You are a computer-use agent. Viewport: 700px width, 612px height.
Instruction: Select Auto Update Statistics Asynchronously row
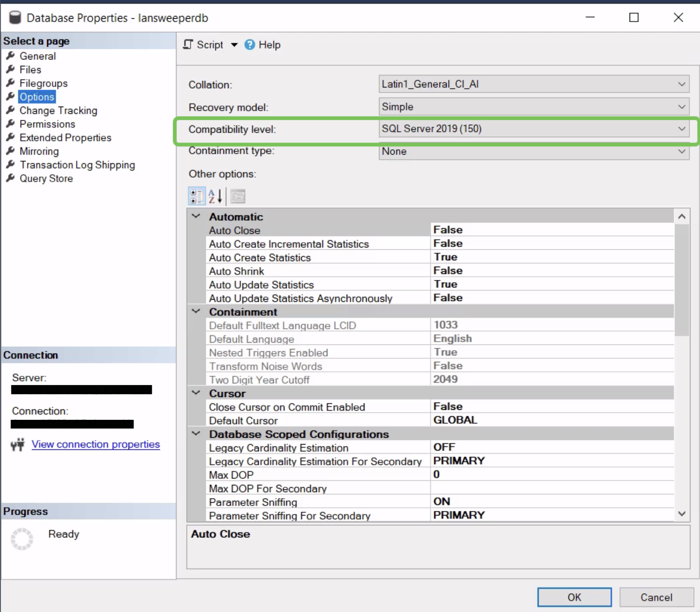(440, 298)
